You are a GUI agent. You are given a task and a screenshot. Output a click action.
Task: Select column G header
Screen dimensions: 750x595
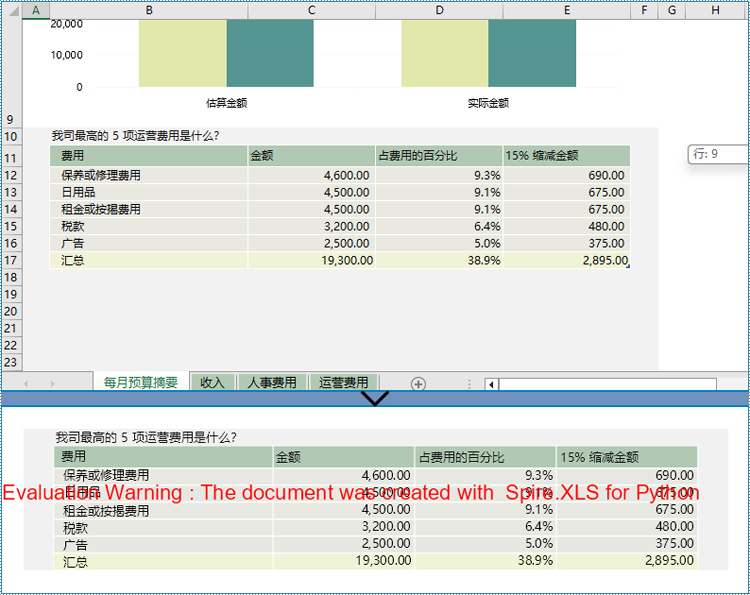click(x=672, y=10)
